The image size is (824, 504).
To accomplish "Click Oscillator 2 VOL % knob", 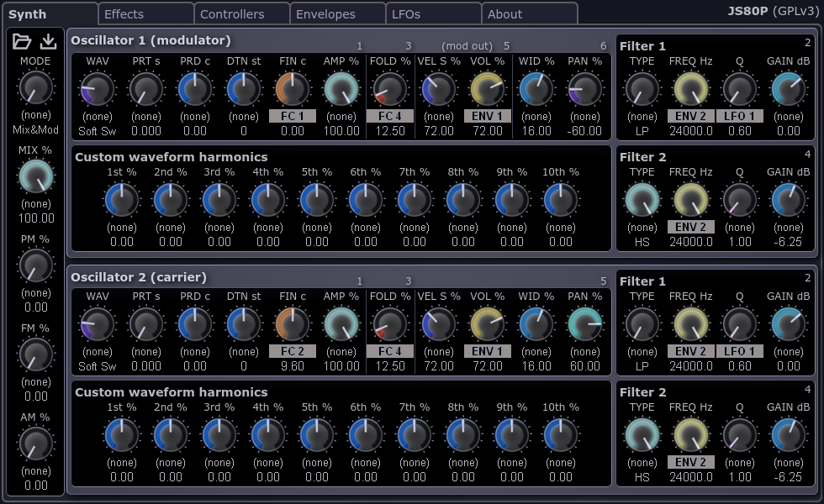I will pyautogui.click(x=487, y=324).
